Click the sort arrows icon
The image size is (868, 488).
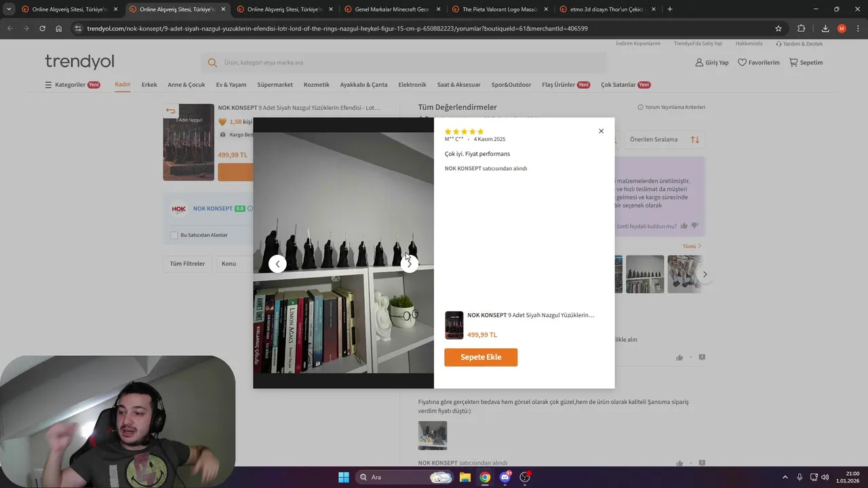(695, 140)
